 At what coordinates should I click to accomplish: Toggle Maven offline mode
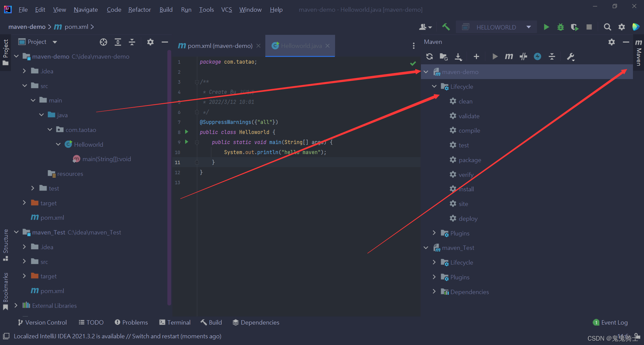pos(537,57)
